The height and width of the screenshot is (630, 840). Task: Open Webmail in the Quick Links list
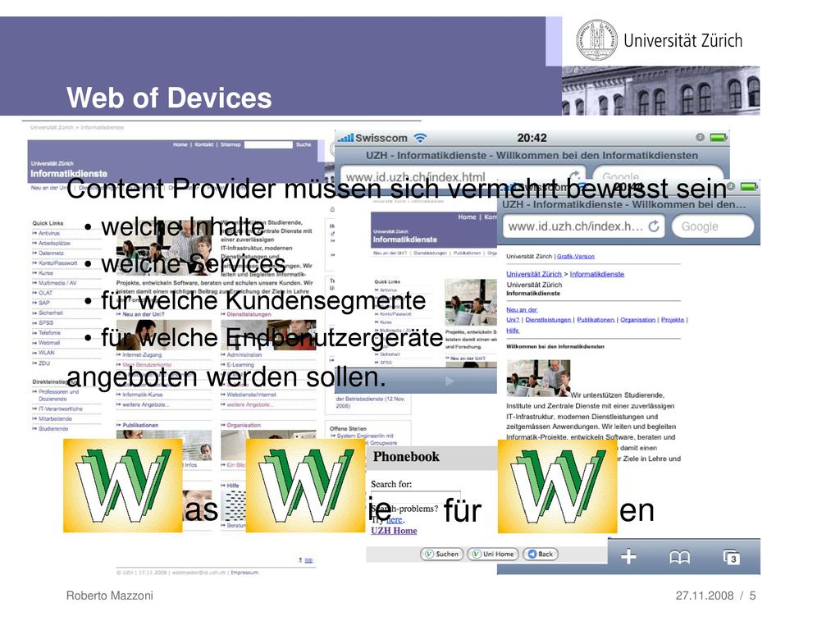pos(49,343)
